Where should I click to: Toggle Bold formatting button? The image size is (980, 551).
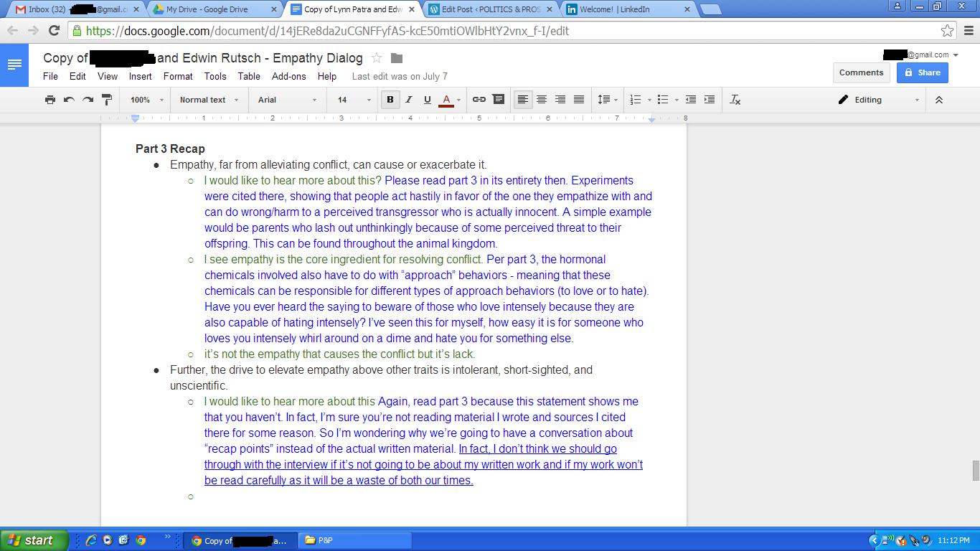tap(390, 100)
